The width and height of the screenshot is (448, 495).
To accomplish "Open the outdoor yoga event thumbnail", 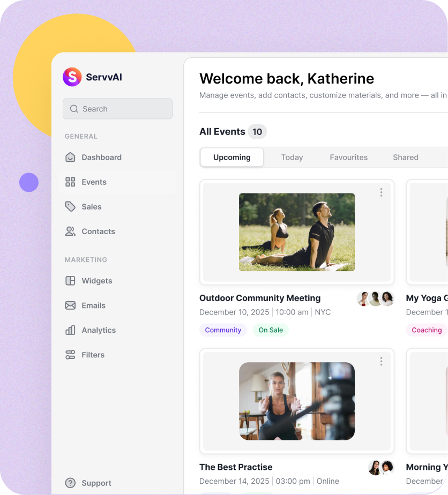I will [296, 232].
